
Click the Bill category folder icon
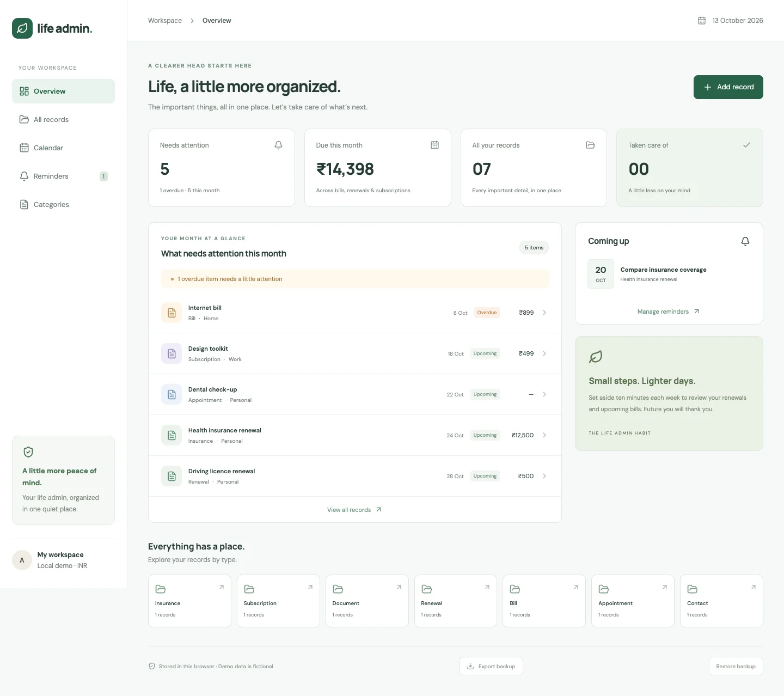(515, 589)
